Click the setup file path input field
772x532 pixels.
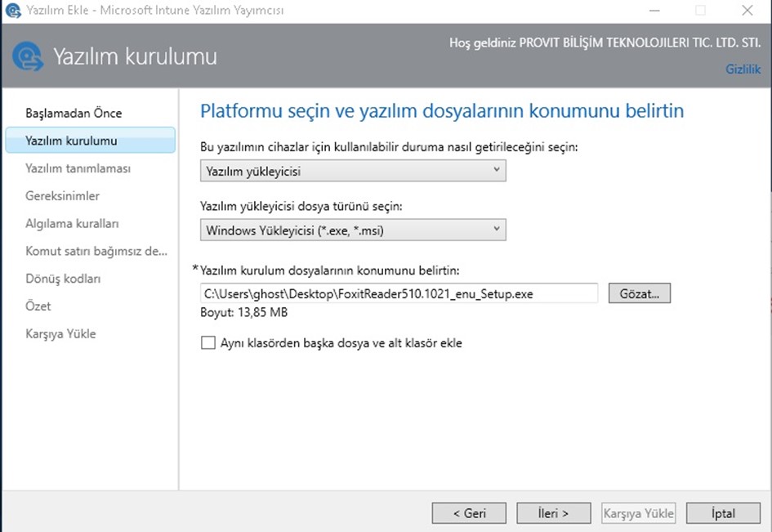point(399,293)
